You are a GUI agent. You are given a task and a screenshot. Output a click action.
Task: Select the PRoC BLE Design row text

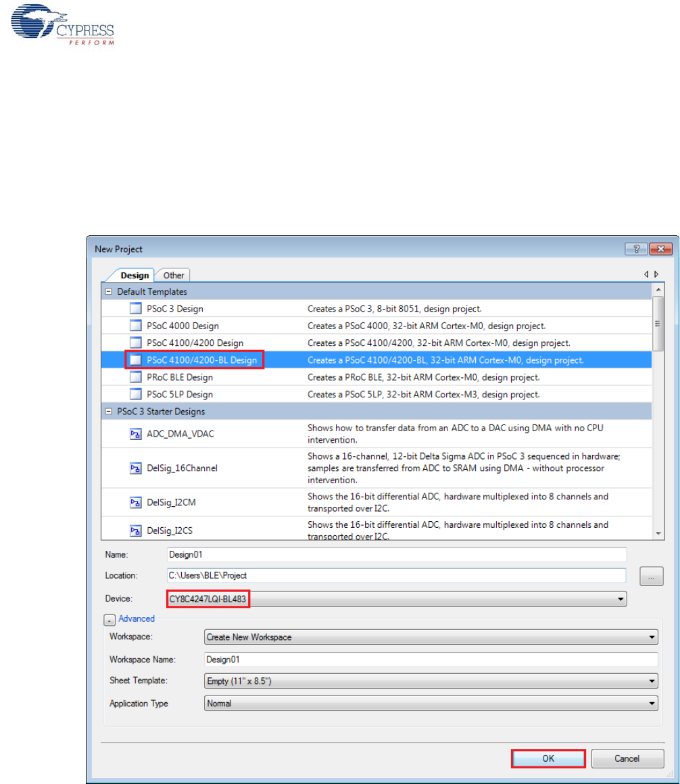tap(180, 378)
